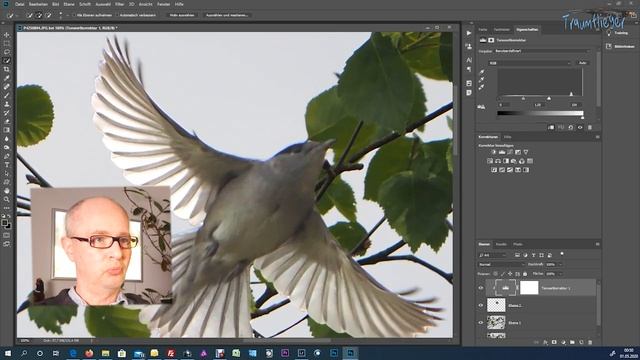Add an Invert adjustment
Viewport: 640px width, 360px height.
click(494, 170)
